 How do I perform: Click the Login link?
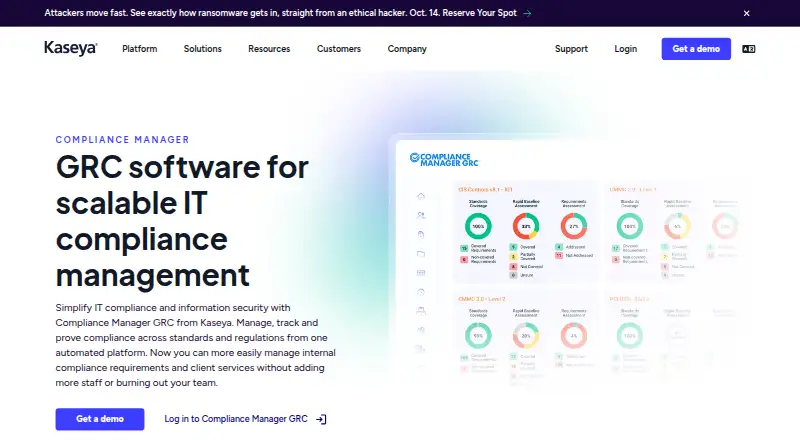pyautogui.click(x=626, y=49)
